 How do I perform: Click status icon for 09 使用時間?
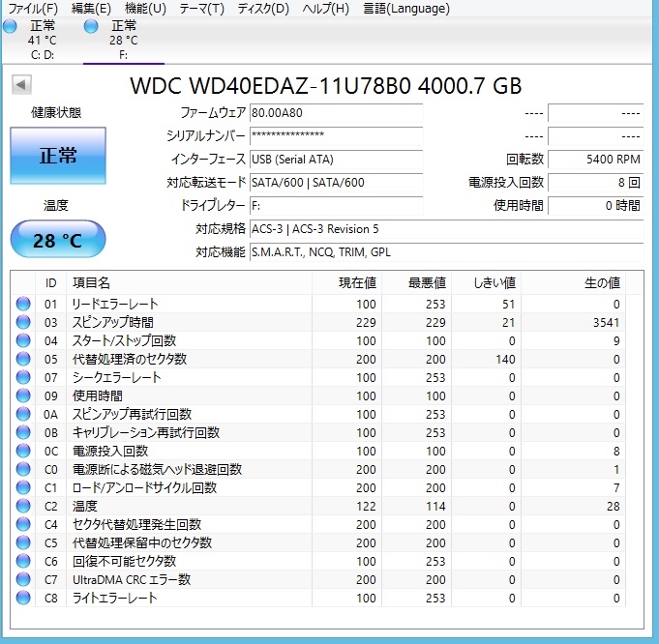[x=23, y=395]
